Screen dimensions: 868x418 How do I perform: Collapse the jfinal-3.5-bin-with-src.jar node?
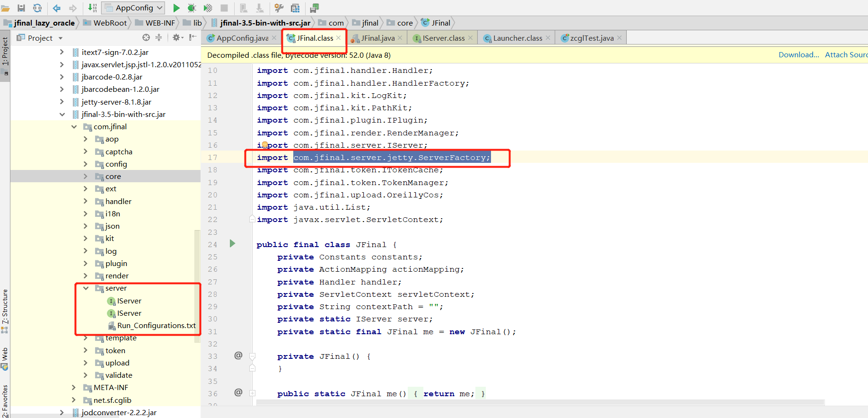(62, 114)
